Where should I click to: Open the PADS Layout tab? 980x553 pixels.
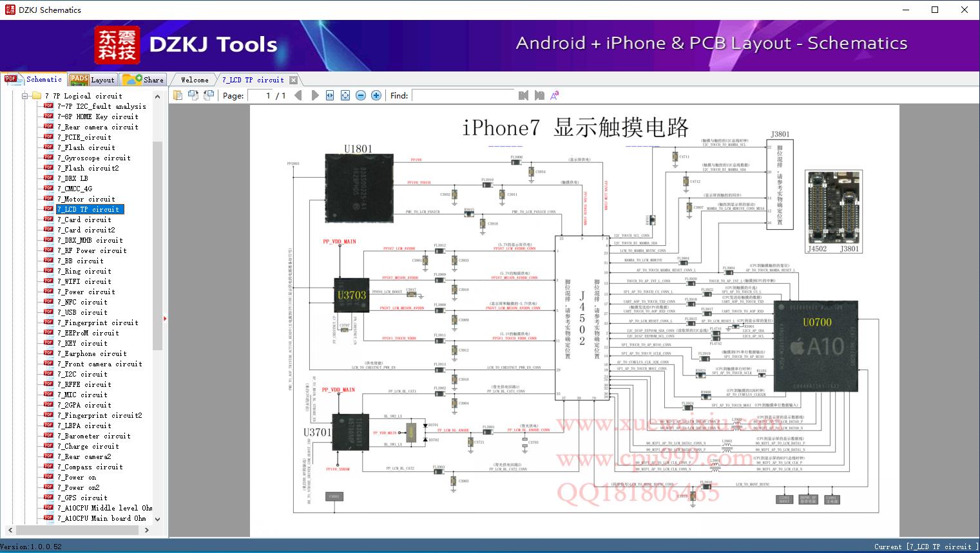coord(91,79)
